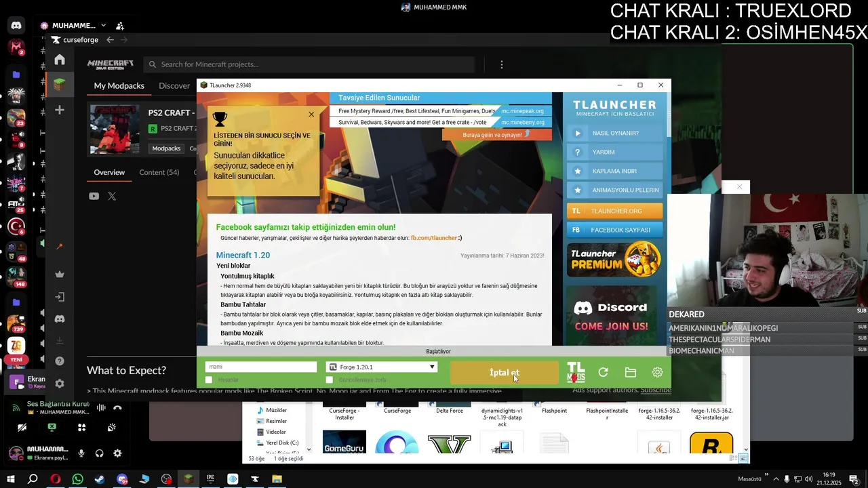The width and height of the screenshot is (868, 488).
Task: Select the mc.mineberry.org server address
Action: [x=522, y=123]
